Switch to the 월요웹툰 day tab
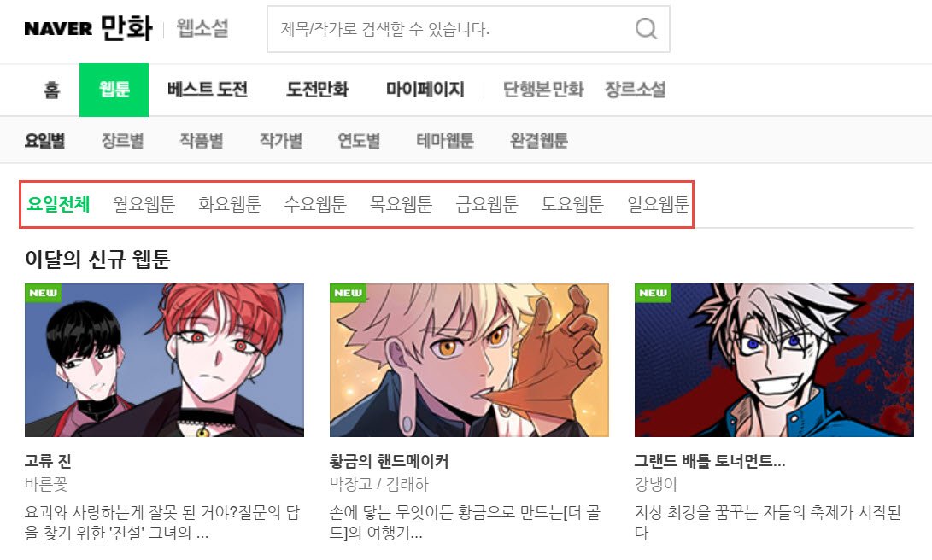 tap(144, 204)
